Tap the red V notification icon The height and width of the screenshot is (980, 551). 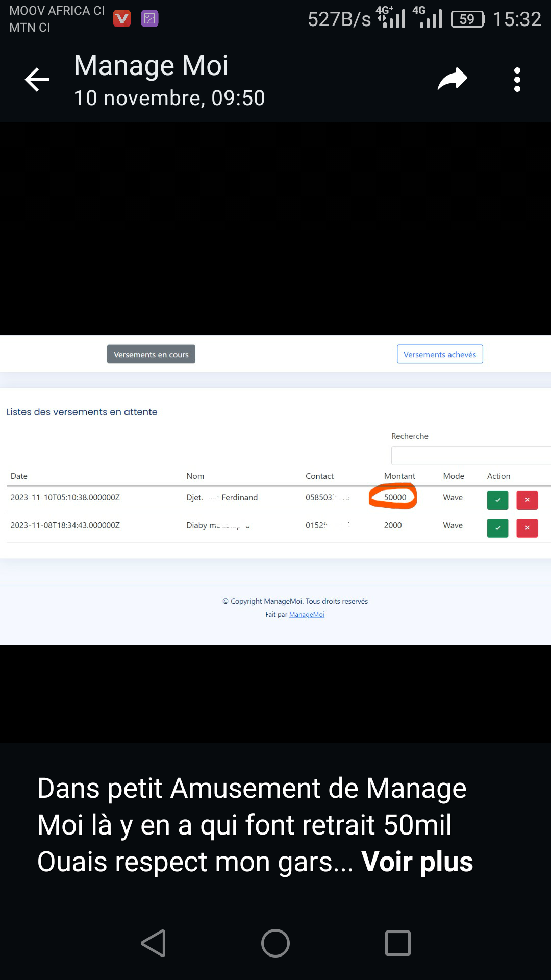(x=122, y=19)
